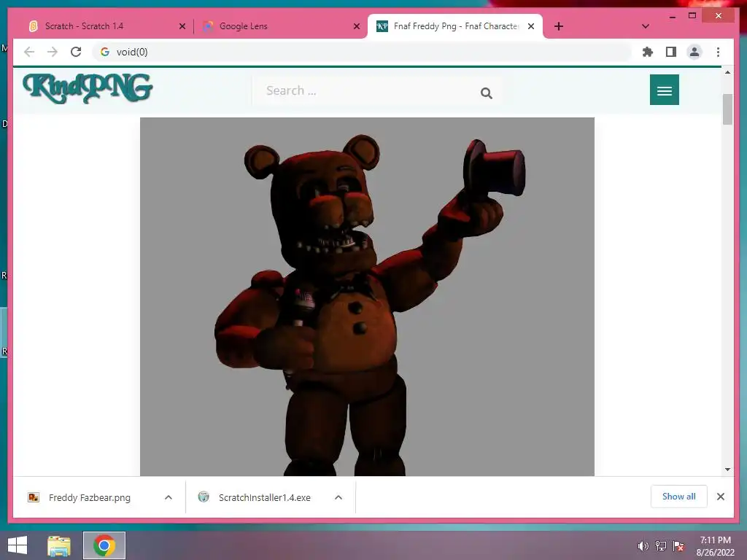
Task: Click the page scrollbar down arrow
Action: [x=727, y=470]
